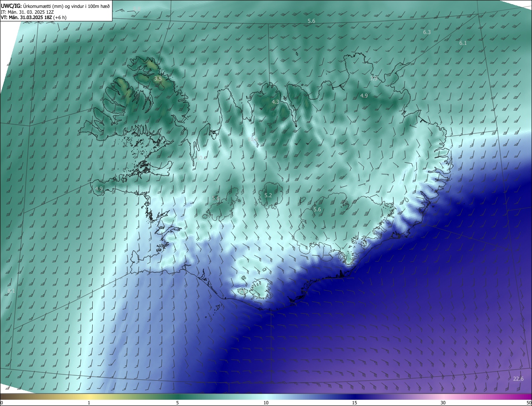The height and width of the screenshot is (406, 532).
Task: Click the 7.9 value label on the map
Action: [374, 78]
